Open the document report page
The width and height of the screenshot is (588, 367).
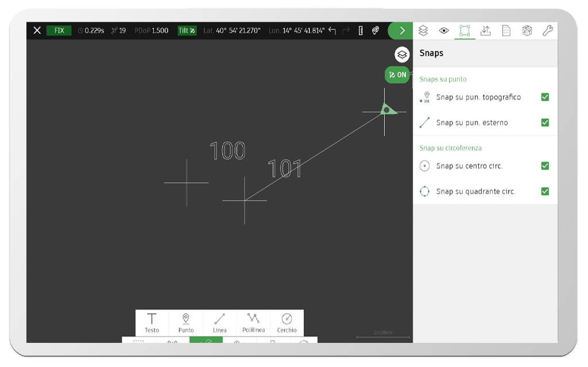[x=506, y=30]
